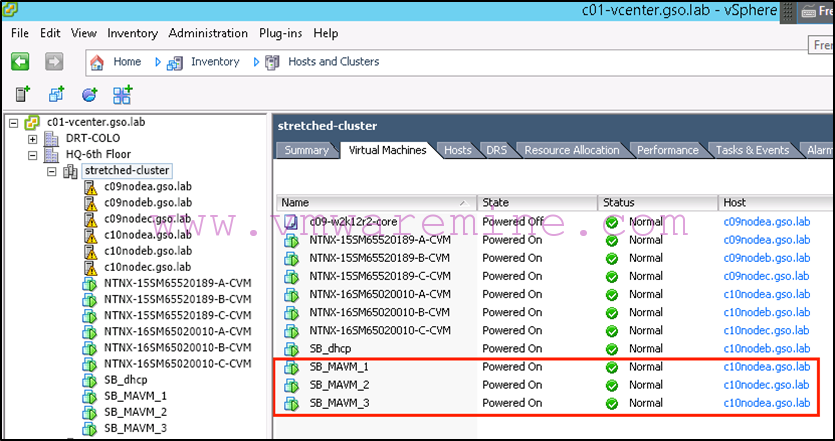This screenshot has width=835, height=441.
Task: Open the Resource Allocation tab
Action: pos(572,150)
